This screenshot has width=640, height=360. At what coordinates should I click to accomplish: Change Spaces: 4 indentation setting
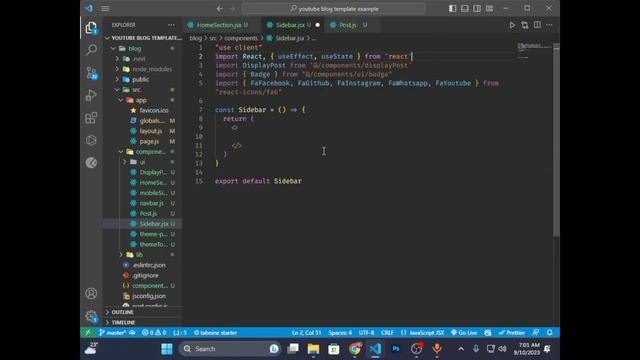[x=340, y=333]
